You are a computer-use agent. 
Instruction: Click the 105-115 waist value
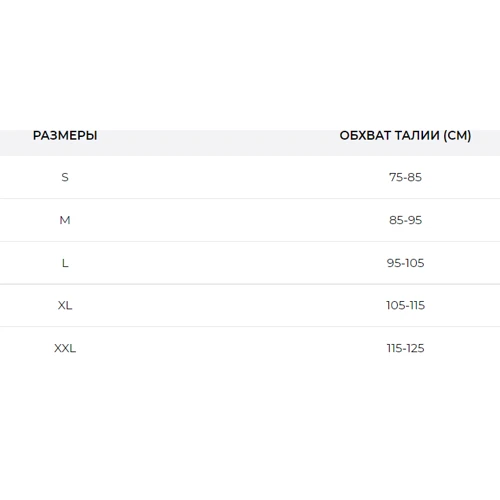tap(405, 305)
